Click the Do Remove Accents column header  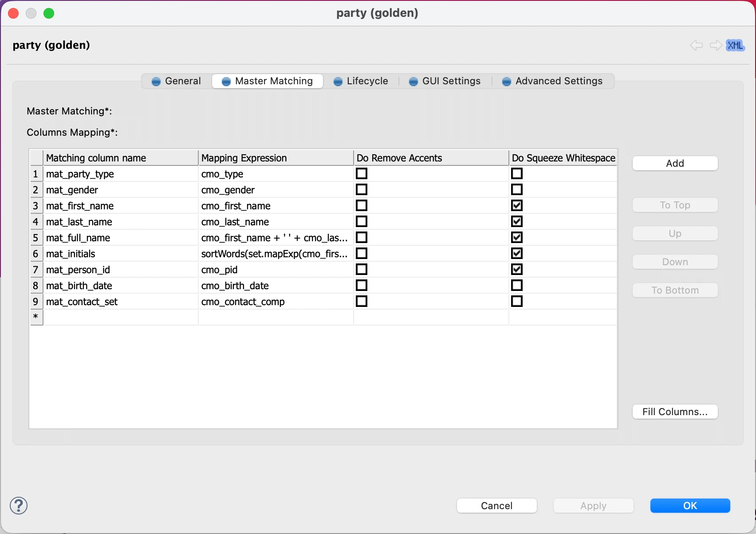[x=431, y=158]
